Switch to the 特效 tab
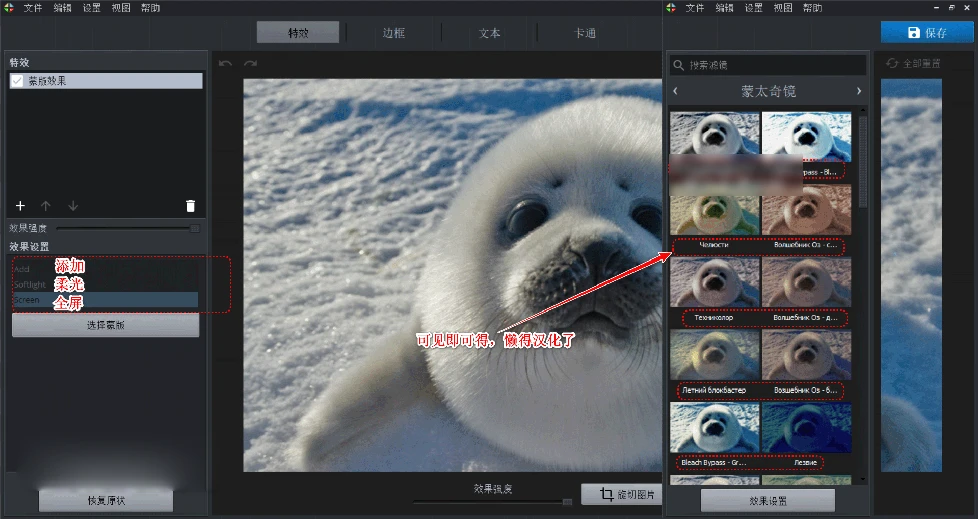Viewport: 978px width, 519px height. click(298, 32)
